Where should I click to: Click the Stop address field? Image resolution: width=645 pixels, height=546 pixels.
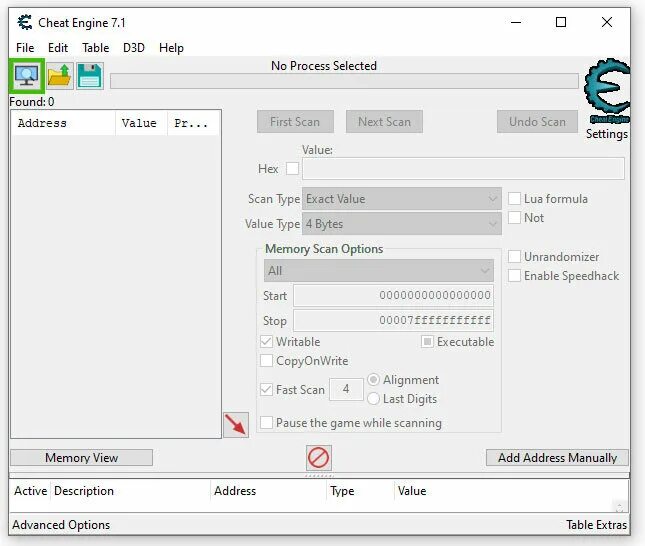pyautogui.click(x=393, y=320)
